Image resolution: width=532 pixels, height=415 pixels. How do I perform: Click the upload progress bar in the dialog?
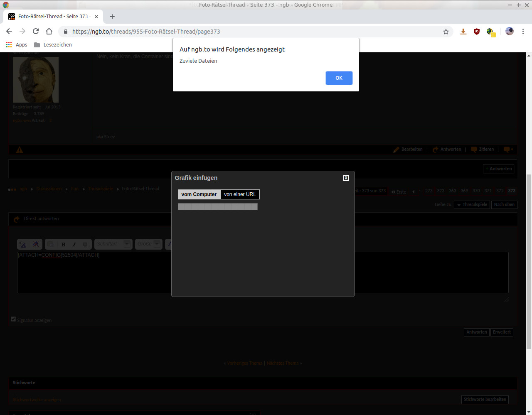218,206
